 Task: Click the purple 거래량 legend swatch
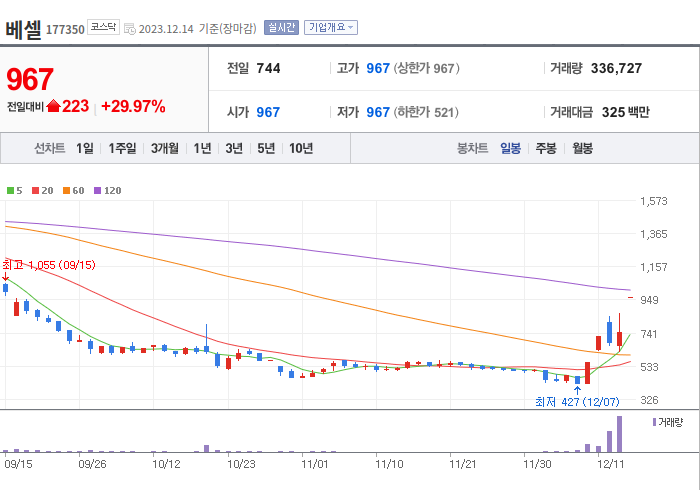coord(654,422)
